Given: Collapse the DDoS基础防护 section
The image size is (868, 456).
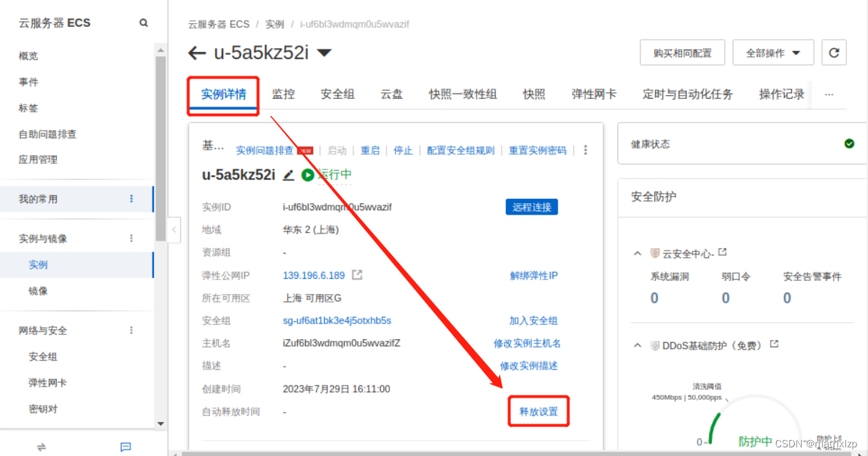Looking at the screenshot, I should tap(638, 346).
